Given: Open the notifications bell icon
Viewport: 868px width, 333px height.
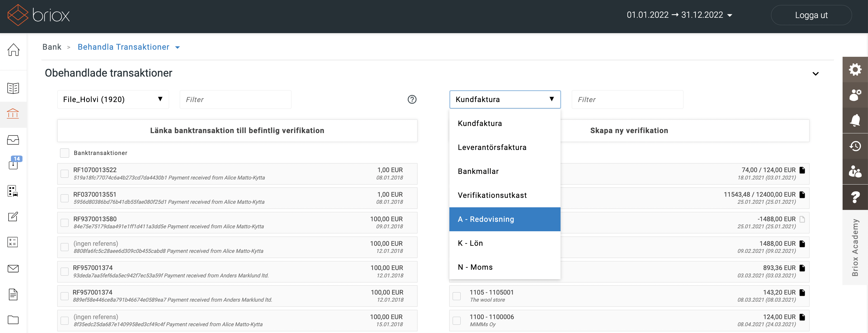Looking at the screenshot, I should (855, 120).
